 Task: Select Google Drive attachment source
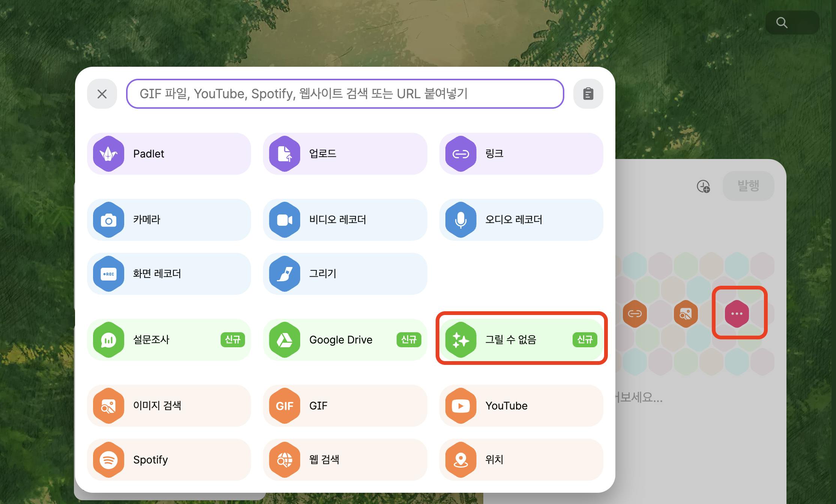coord(344,340)
